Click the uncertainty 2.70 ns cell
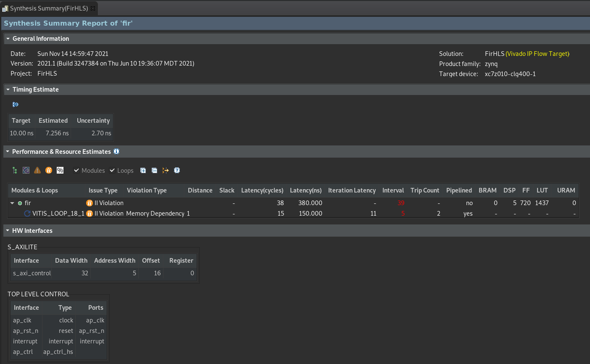 tap(101, 133)
